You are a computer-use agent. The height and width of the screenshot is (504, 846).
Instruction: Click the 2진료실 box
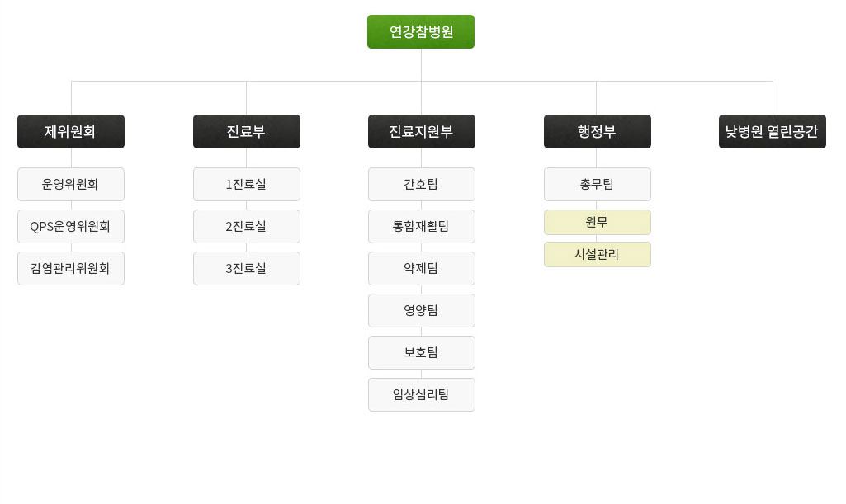247,226
